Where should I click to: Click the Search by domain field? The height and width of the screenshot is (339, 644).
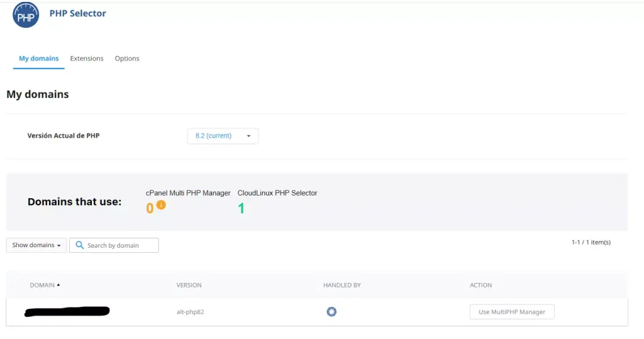click(x=114, y=245)
